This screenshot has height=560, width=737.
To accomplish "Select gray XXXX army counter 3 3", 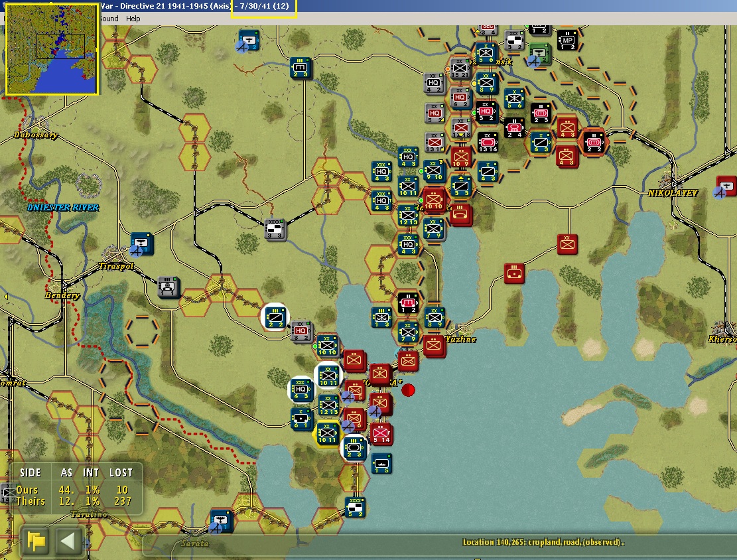I will (x=275, y=230).
